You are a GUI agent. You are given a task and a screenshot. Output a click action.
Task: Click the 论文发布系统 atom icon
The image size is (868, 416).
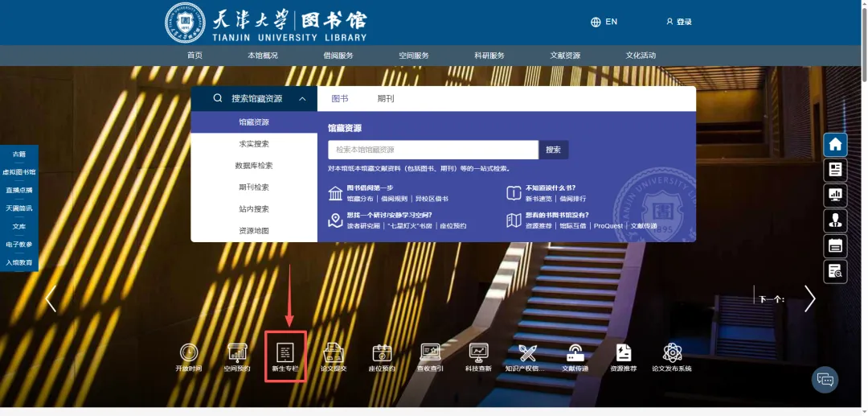[672, 353]
